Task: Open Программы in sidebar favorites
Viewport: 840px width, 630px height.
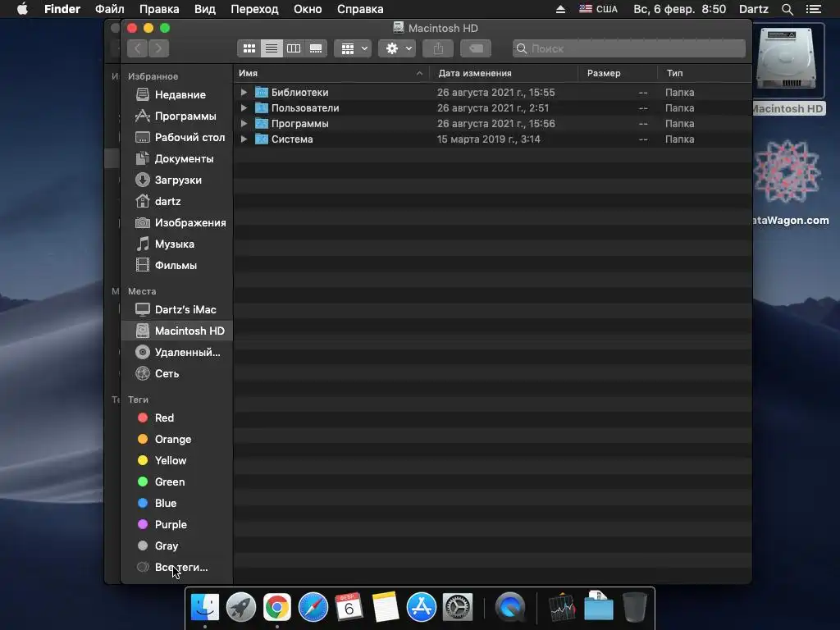Action: click(177, 116)
